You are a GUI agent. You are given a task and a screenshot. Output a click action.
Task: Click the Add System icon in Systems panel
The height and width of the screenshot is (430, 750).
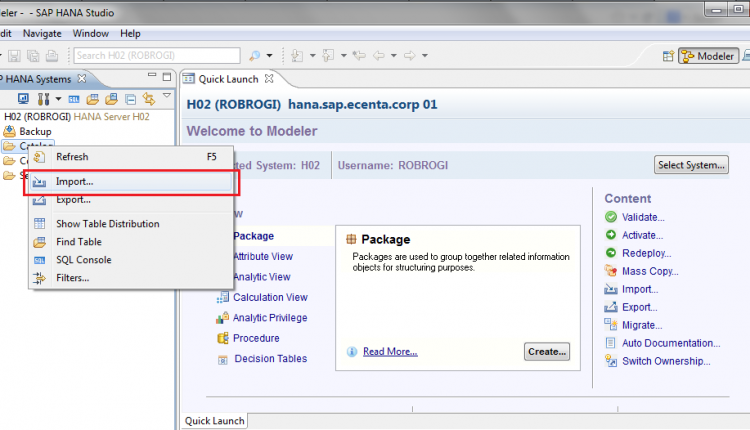point(23,99)
